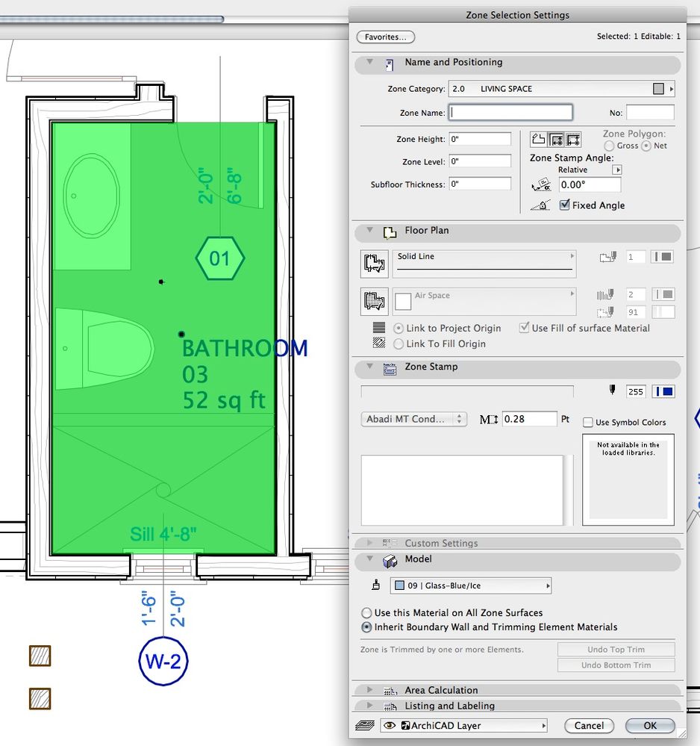Select Gross zone polygon radio button

pyautogui.click(x=609, y=146)
